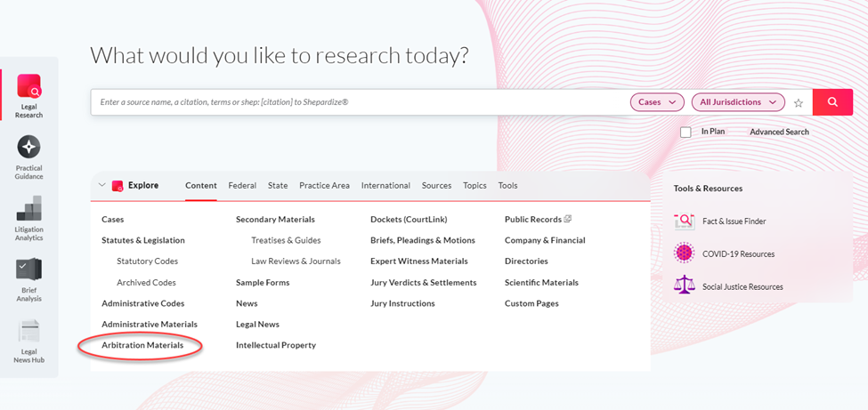Switch to the State tab

tap(278, 186)
